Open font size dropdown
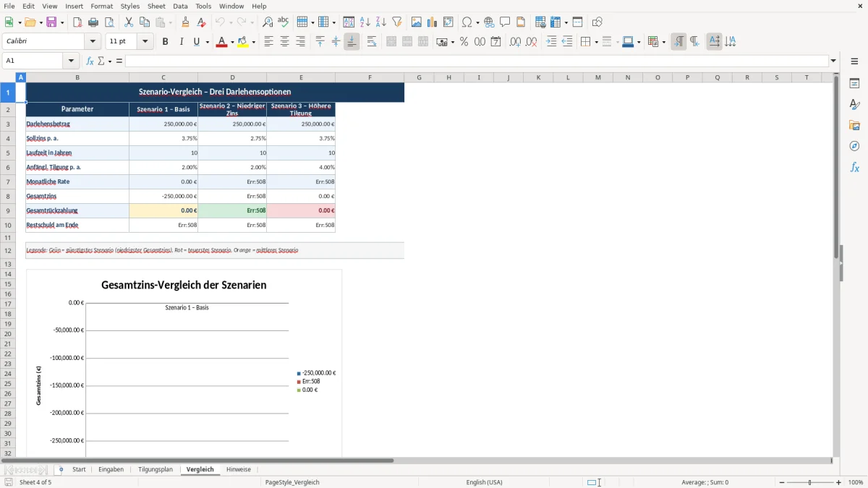This screenshot has height=488, width=868. pyautogui.click(x=145, y=42)
